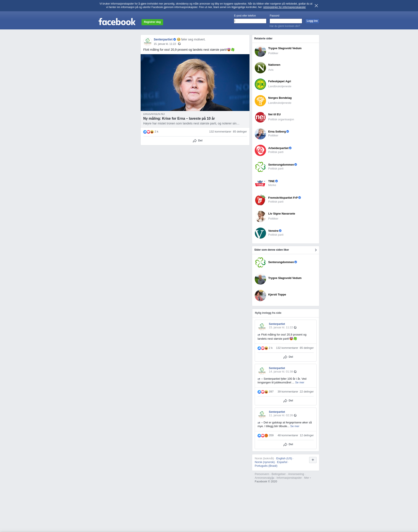Open the Nationen newspaper page icon
Viewport: 418px width, 532px height.
click(x=260, y=68)
